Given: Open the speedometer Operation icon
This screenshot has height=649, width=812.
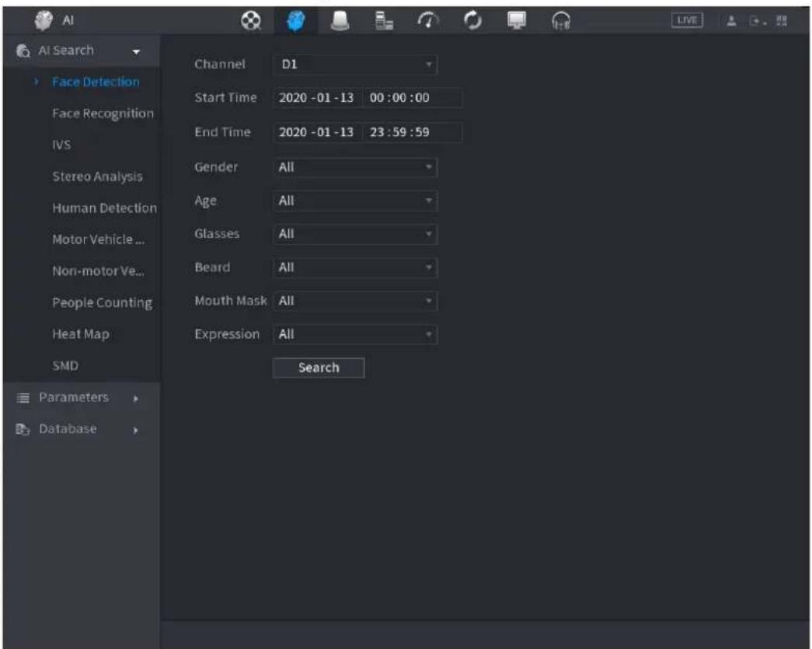Looking at the screenshot, I should click(427, 21).
